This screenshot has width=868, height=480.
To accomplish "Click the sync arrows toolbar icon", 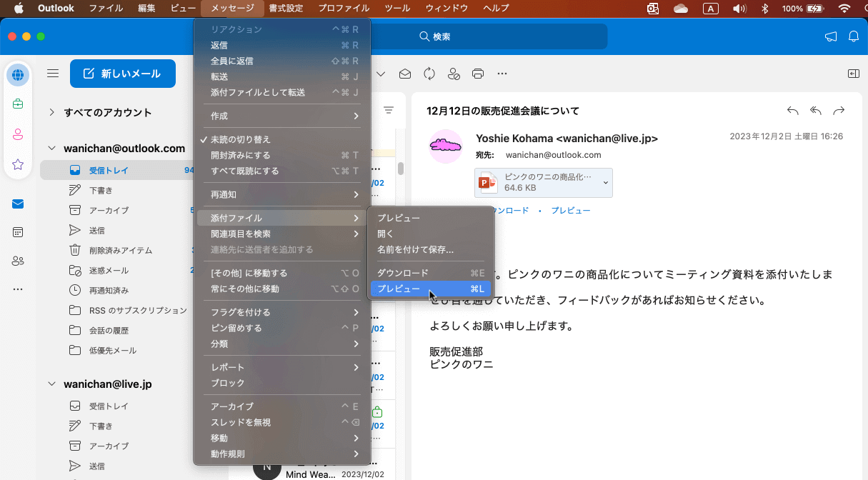I will [x=429, y=74].
